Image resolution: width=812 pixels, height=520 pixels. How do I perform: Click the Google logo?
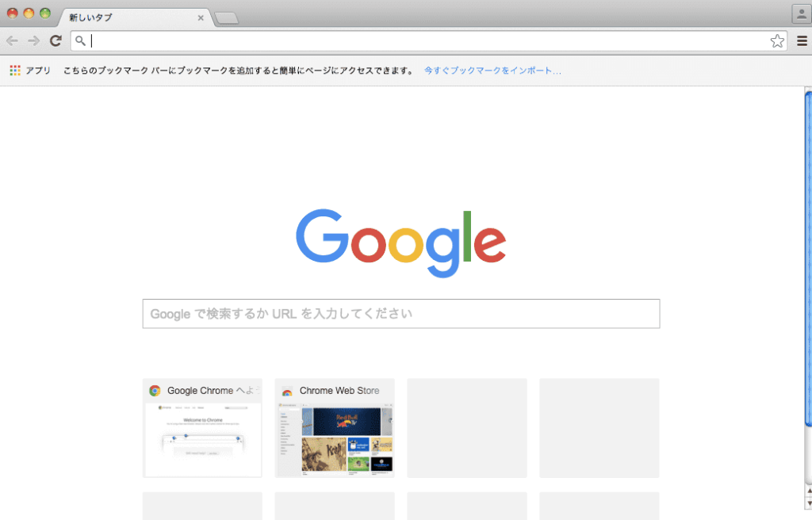click(x=400, y=243)
